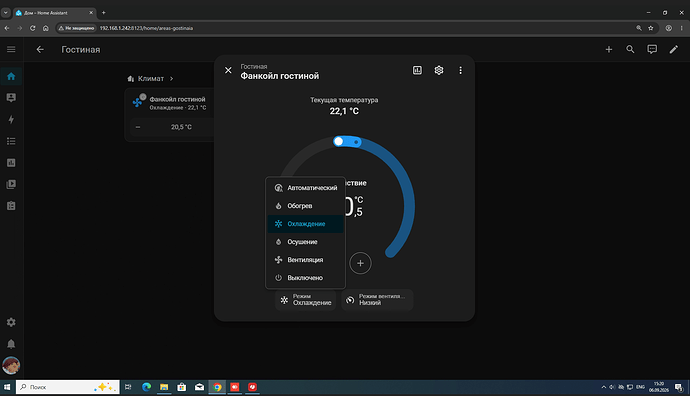Image resolution: width=690 pixels, height=396 pixels.
Task: Open the History chart icon in sidebar
Action: [11, 162]
